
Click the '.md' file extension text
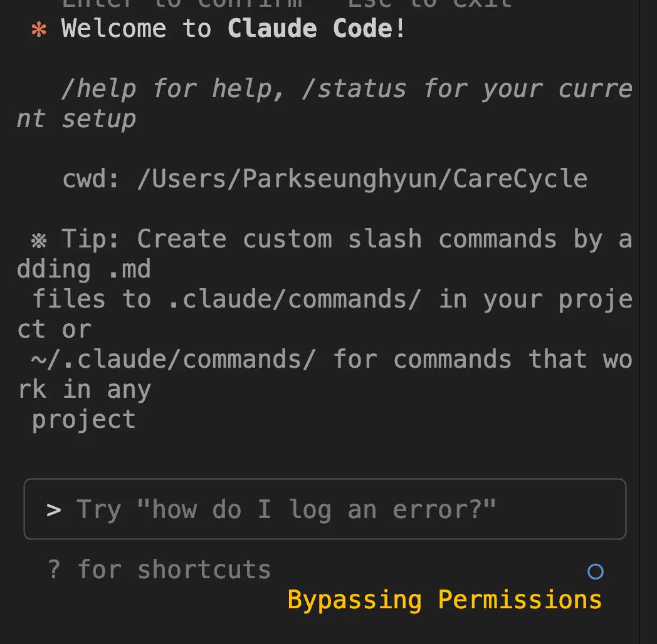pyautogui.click(x=127, y=269)
